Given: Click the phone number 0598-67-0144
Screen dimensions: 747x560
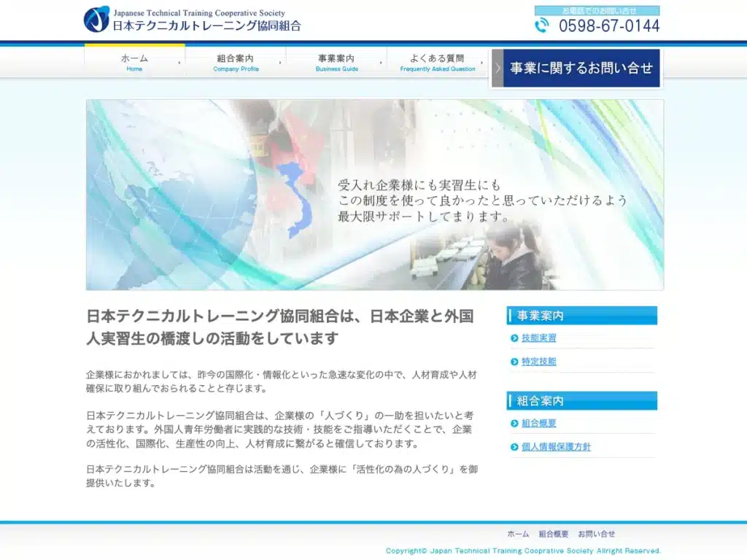Looking at the screenshot, I should click(x=609, y=26).
